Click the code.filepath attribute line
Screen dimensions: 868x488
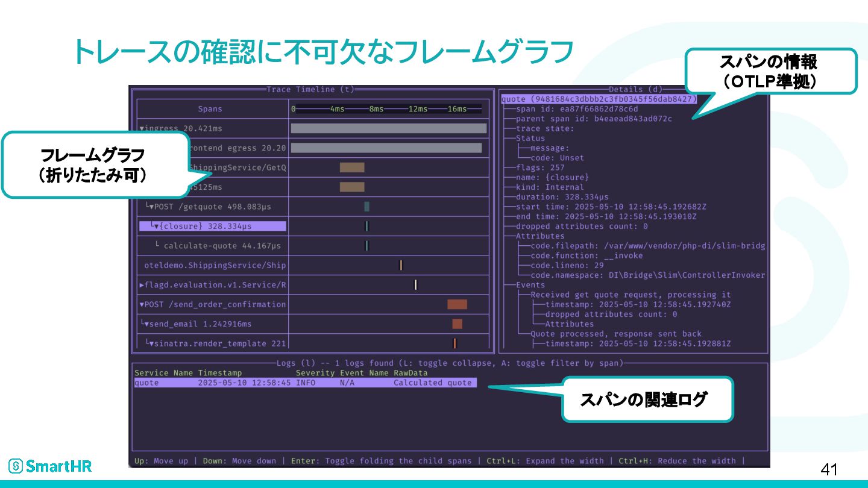(648, 246)
